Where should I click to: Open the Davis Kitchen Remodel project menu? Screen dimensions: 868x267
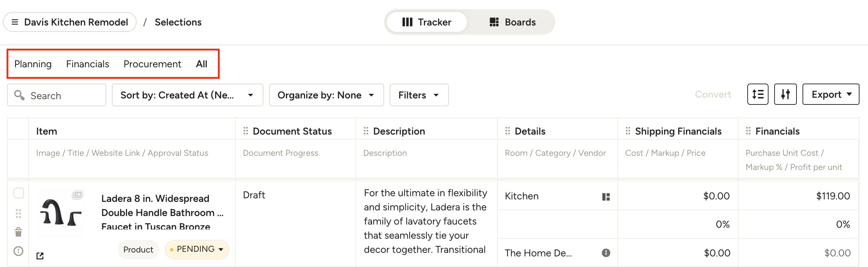point(70,22)
